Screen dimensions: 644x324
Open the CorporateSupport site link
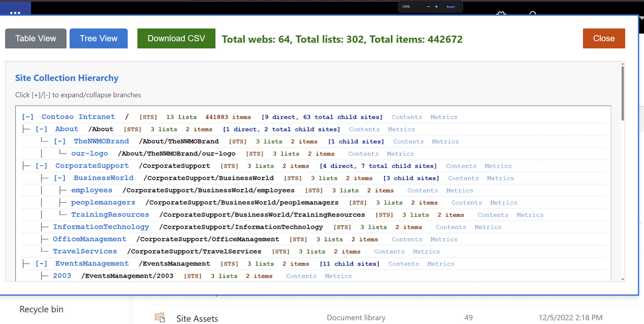[92, 166]
